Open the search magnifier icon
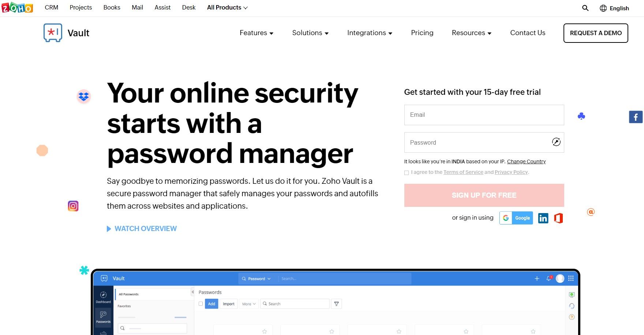 click(585, 8)
